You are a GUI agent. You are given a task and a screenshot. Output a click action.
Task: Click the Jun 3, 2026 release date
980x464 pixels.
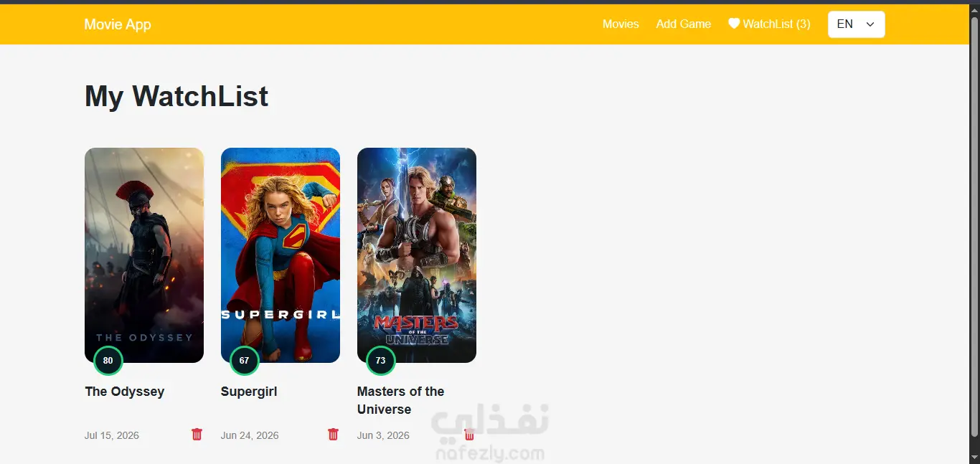point(383,435)
